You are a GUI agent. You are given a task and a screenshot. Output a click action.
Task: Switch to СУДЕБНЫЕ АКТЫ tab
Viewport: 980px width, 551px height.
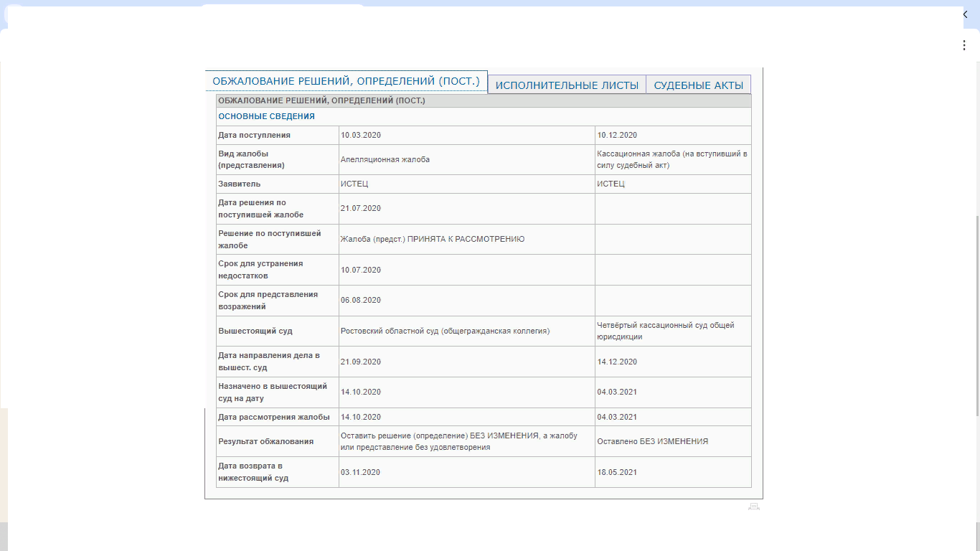(699, 85)
